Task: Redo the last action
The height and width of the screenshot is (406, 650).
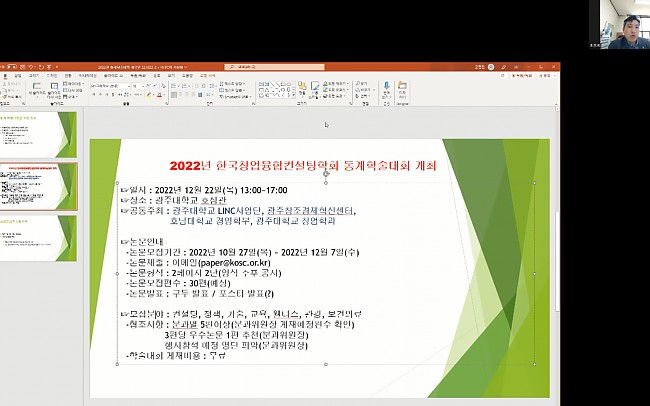Action: coord(41,67)
